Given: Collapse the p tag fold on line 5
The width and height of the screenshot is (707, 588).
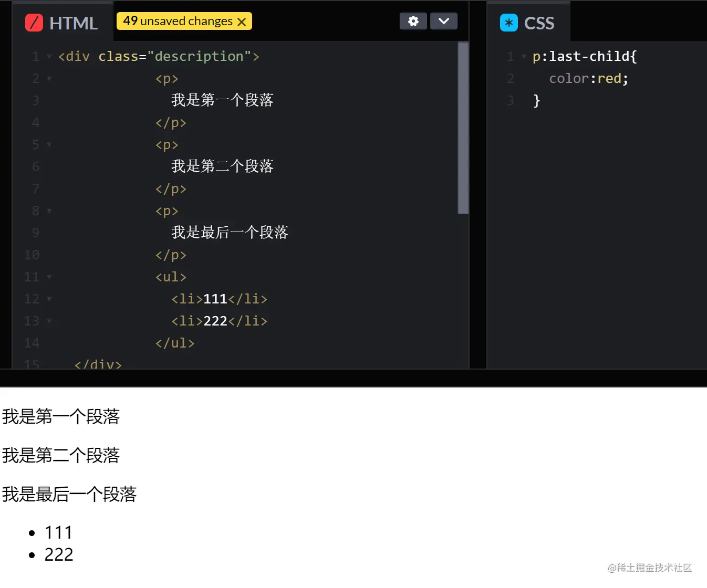Looking at the screenshot, I should [x=49, y=144].
